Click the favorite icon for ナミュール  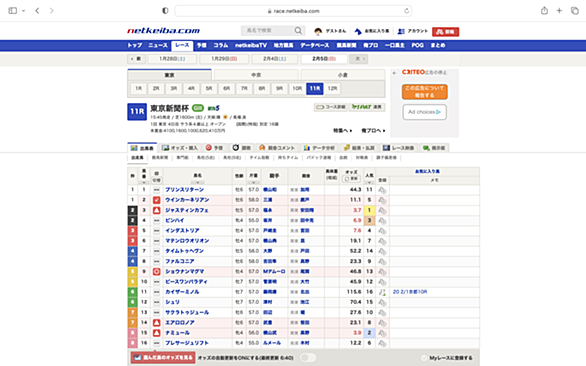pyautogui.click(x=382, y=333)
